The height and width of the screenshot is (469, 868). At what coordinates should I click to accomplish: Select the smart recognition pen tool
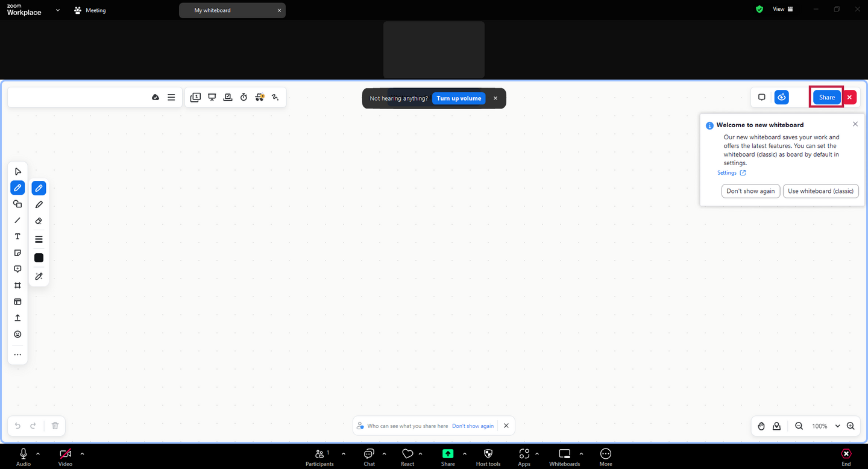click(39, 277)
